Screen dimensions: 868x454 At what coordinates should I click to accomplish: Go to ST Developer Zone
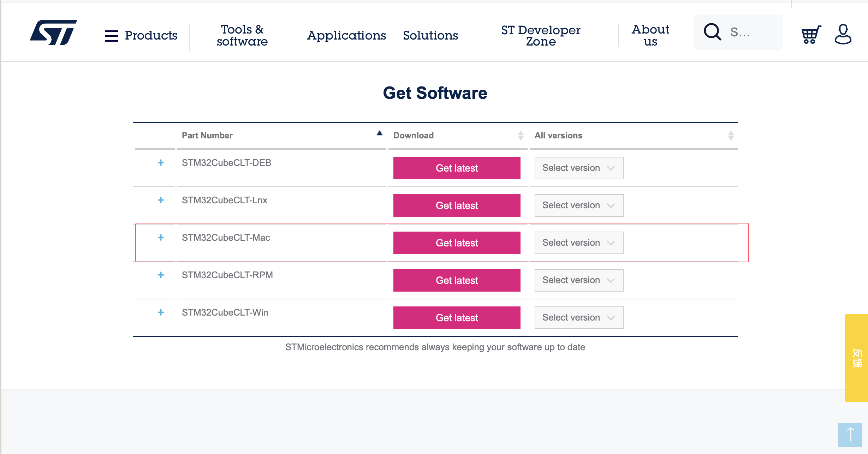tap(541, 35)
